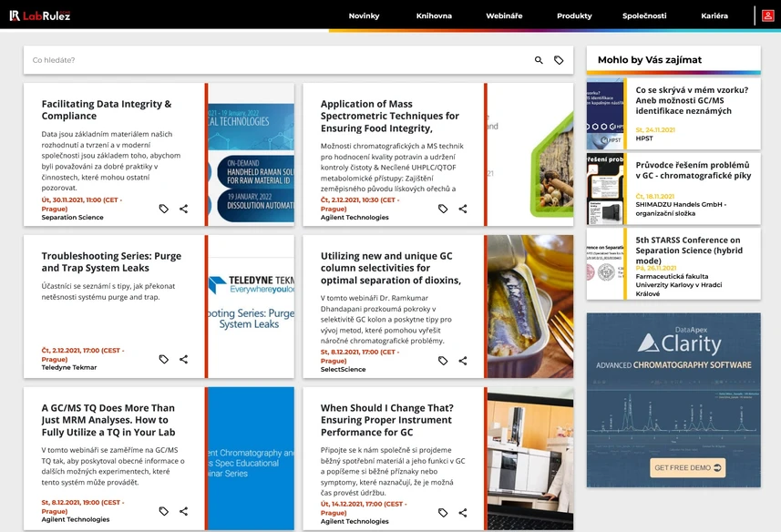Click 'SelectScience' organizer text

pos(344,369)
